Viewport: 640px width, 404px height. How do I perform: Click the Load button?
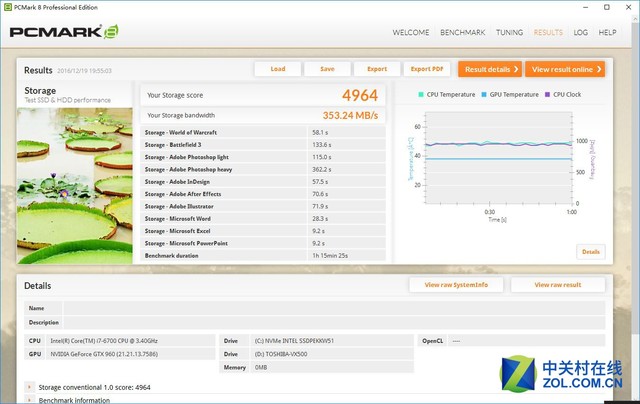tap(278, 69)
